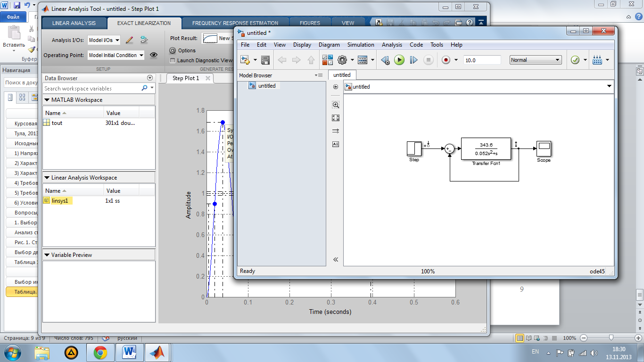Save the untitled Simulink model
This screenshot has height=362, width=644.
[265, 60]
